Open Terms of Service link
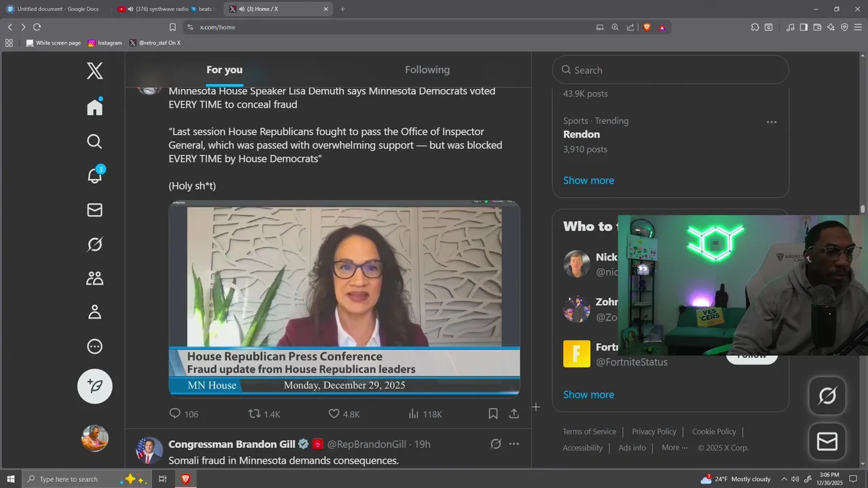868x488 pixels. tap(589, 432)
